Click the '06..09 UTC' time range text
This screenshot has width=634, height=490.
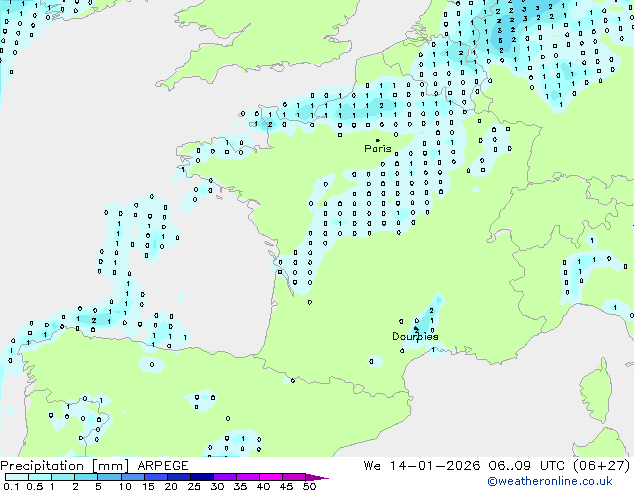tap(528, 466)
